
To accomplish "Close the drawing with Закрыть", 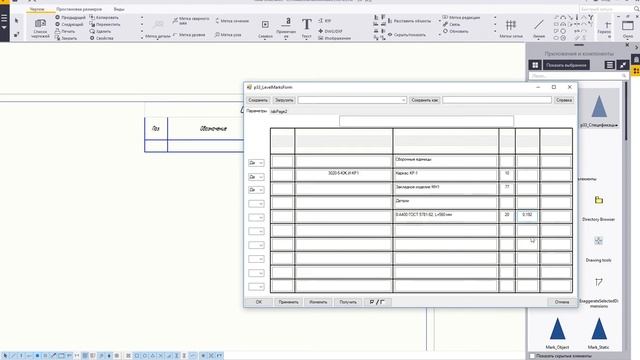I will click(x=66, y=38).
